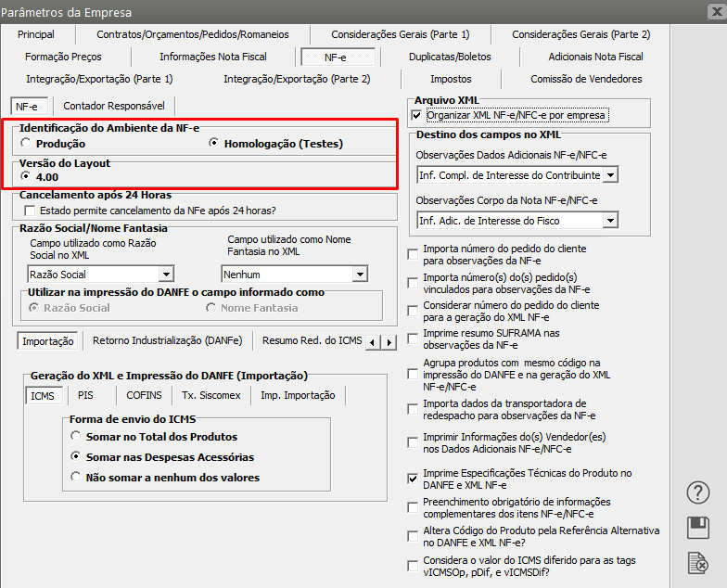Enable Imprime resumo SUFRAMA nas observações
This screenshot has width=727, height=588.
click(413, 339)
